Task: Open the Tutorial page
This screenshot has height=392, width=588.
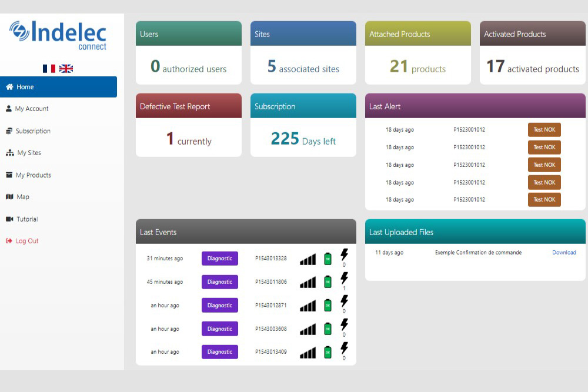Action: 27,219
